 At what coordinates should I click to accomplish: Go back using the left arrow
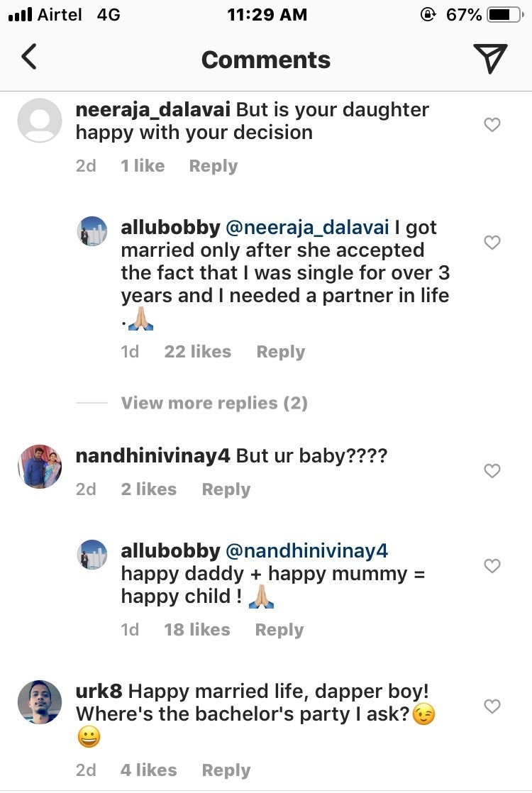coord(28,57)
